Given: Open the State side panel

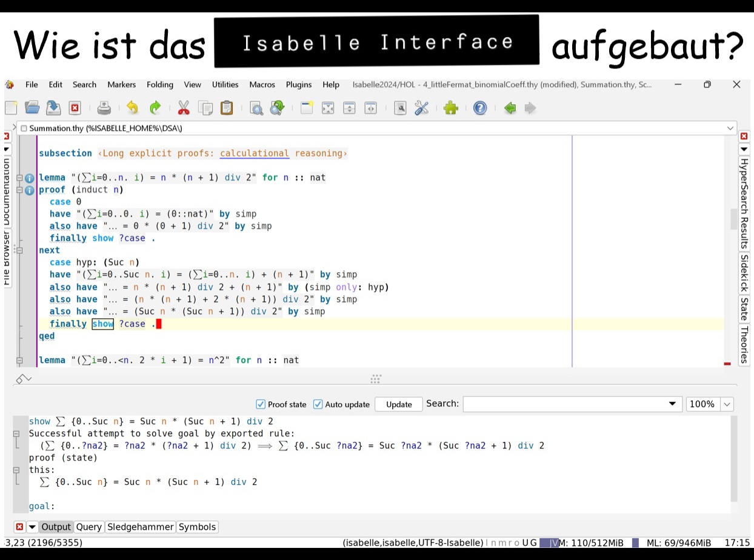Looking at the screenshot, I should point(744,310).
